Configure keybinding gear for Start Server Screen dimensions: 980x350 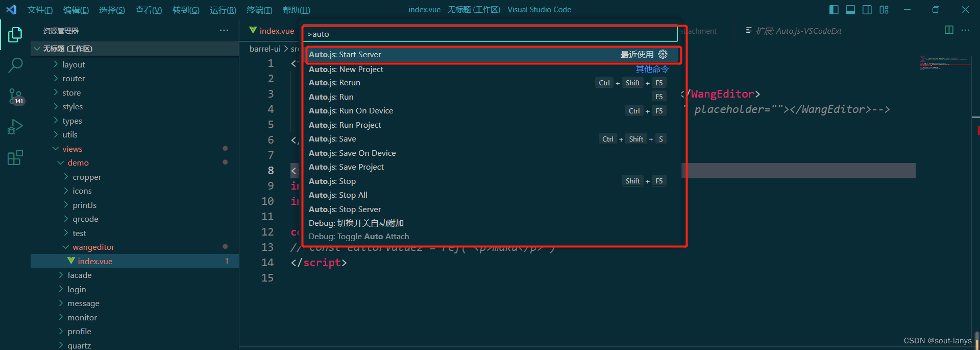pyautogui.click(x=663, y=54)
